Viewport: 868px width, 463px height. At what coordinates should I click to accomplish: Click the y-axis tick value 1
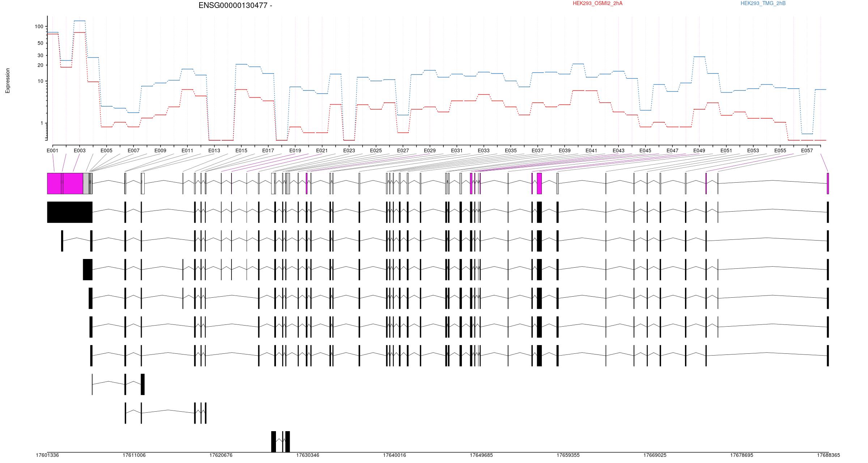pos(42,123)
